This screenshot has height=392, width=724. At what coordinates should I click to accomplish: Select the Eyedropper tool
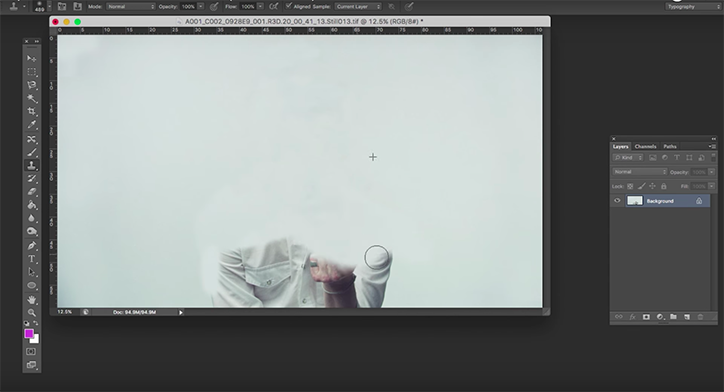coord(31,125)
